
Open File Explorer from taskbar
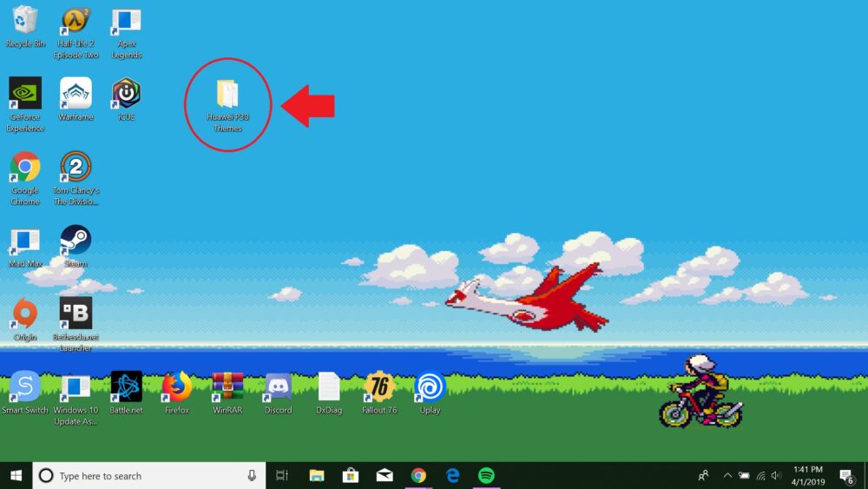[x=317, y=476]
